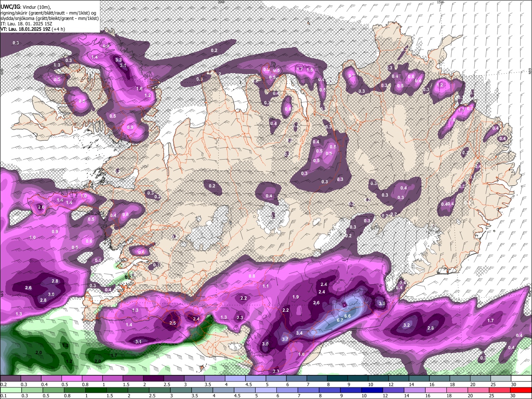Pick the dull mauve swatch above upper-scale 0.2

coord(10,379)
